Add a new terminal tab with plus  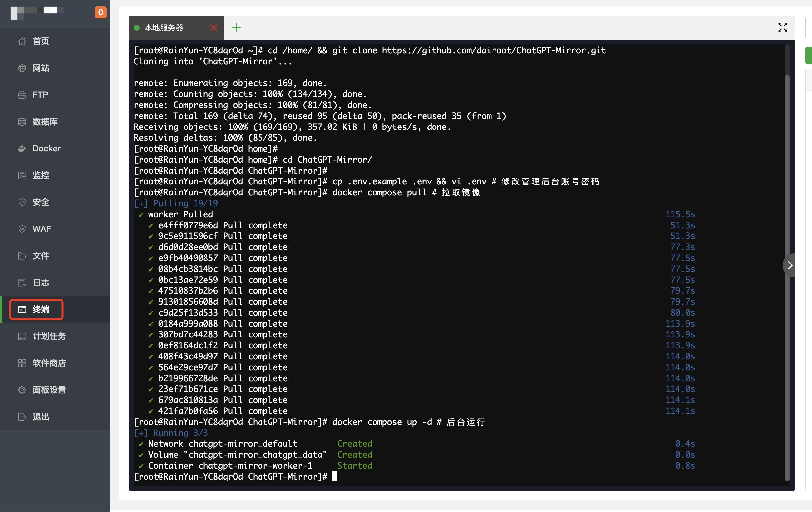coord(236,27)
